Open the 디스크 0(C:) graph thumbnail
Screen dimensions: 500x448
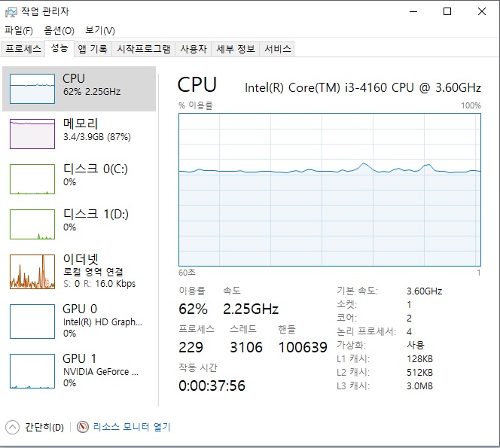32,178
